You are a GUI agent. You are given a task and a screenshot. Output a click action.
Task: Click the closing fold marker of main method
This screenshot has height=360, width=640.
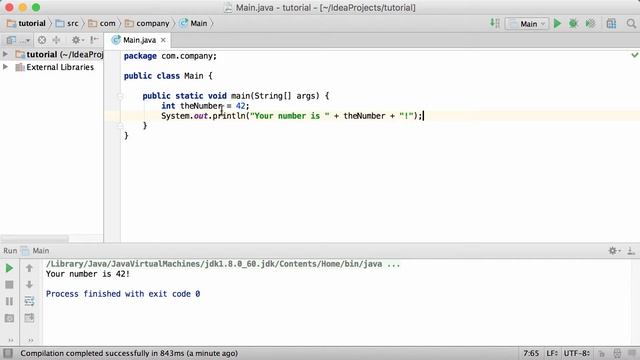pyautogui.click(x=120, y=126)
